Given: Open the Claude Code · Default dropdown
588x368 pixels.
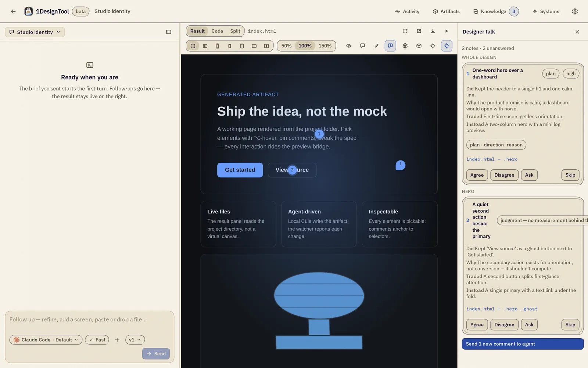Looking at the screenshot, I should [x=46, y=340].
